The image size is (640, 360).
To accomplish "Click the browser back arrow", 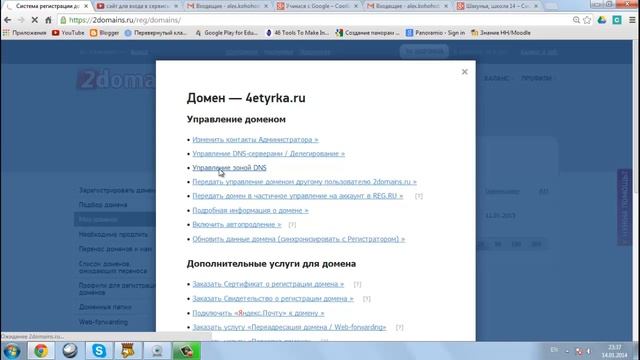I will point(8,20).
